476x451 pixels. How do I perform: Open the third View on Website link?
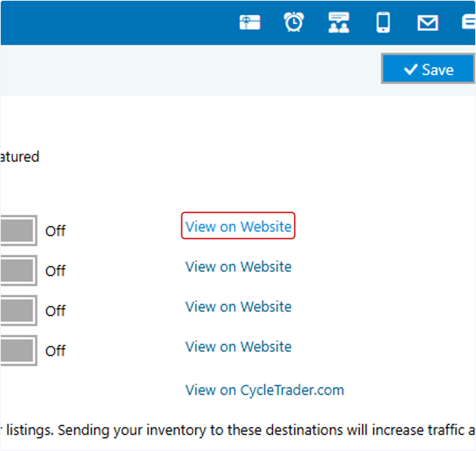click(x=238, y=306)
